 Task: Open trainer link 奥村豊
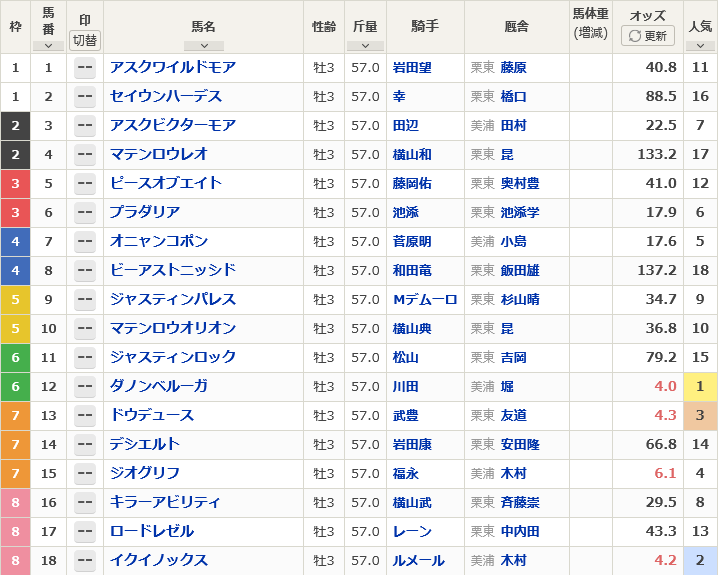[x=520, y=184]
